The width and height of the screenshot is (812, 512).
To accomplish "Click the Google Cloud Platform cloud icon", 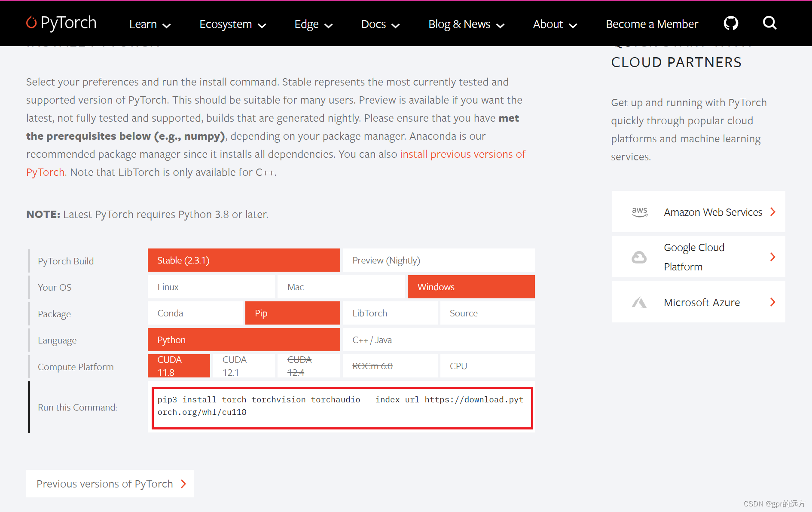I will 639,257.
